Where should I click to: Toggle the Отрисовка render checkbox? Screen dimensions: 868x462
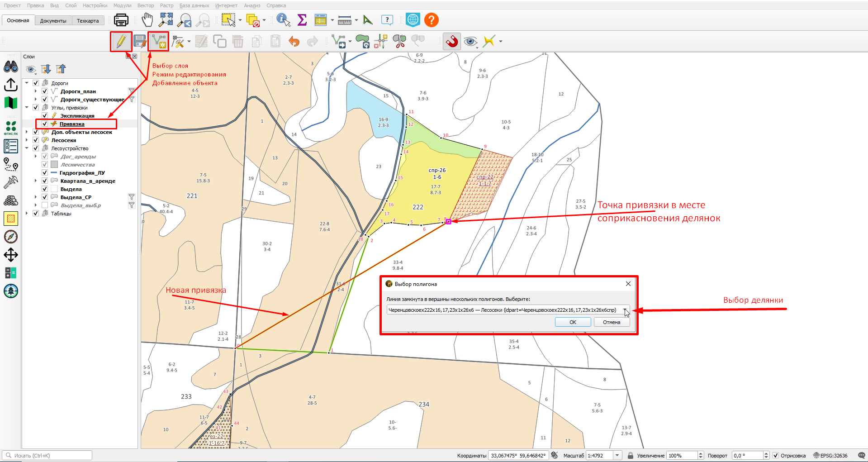point(776,456)
